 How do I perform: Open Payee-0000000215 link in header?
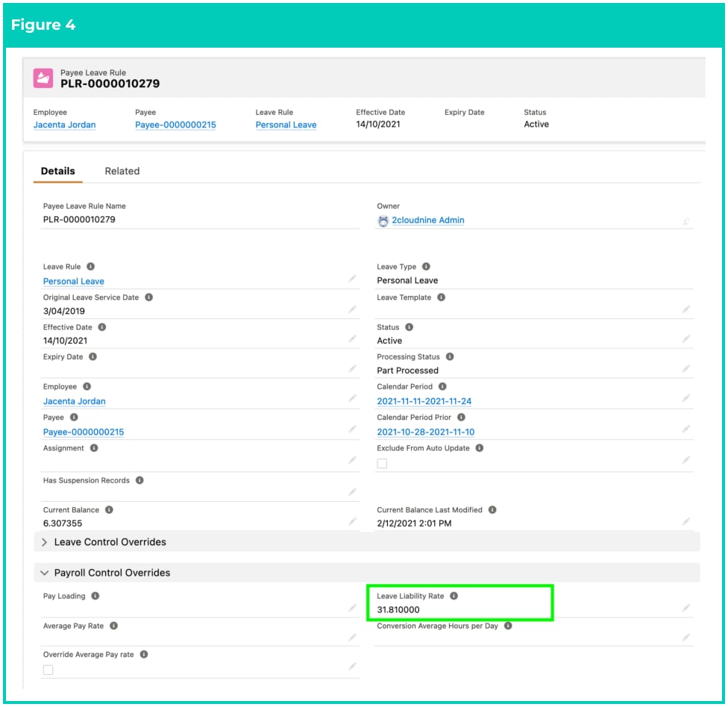pyautogui.click(x=175, y=125)
